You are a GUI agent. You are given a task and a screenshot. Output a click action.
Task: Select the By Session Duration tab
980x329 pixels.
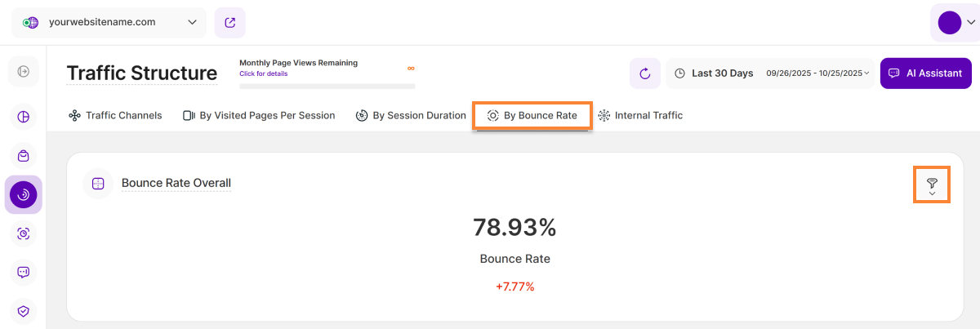[x=411, y=116]
